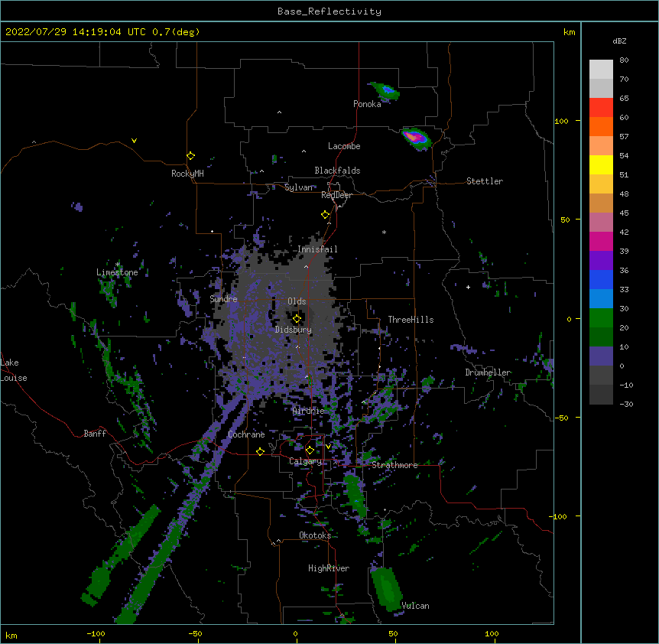Click the yellow V marker northwest of RockyMH
The width and height of the screenshot is (659, 644).
(x=134, y=141)
